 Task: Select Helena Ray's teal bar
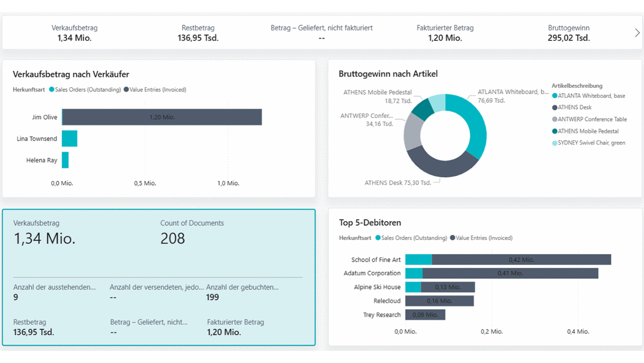click(x=65, y=160)
